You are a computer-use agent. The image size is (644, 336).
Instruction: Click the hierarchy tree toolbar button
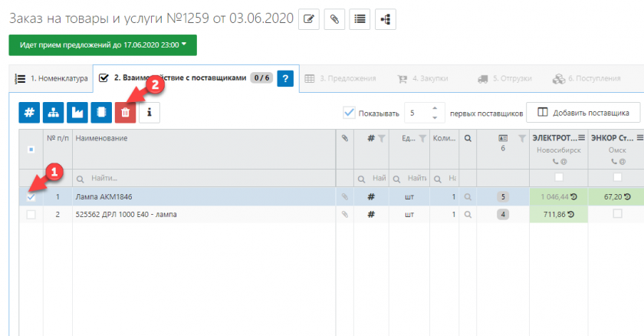[54, 113]
